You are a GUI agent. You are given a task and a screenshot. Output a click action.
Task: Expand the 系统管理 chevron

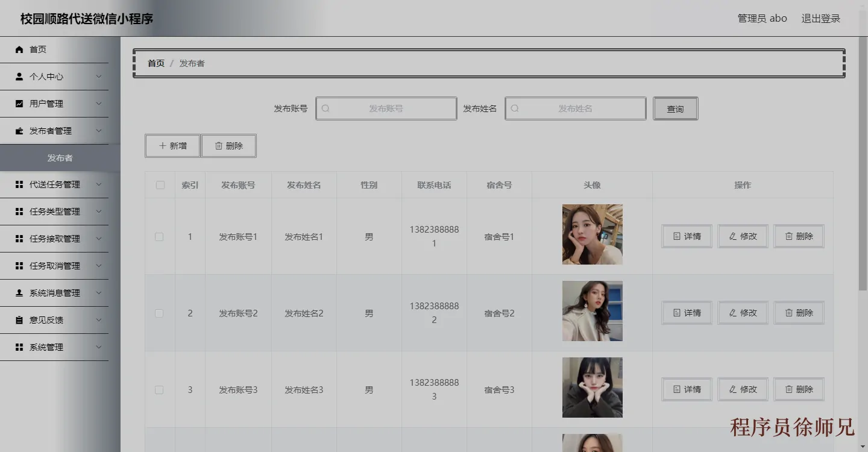[99, 347]
